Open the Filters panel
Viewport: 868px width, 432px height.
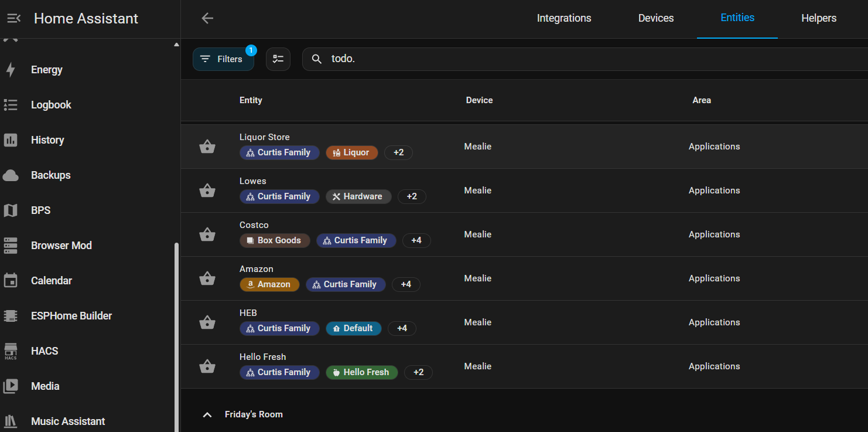pyautogui.click(x=223, y=59)
